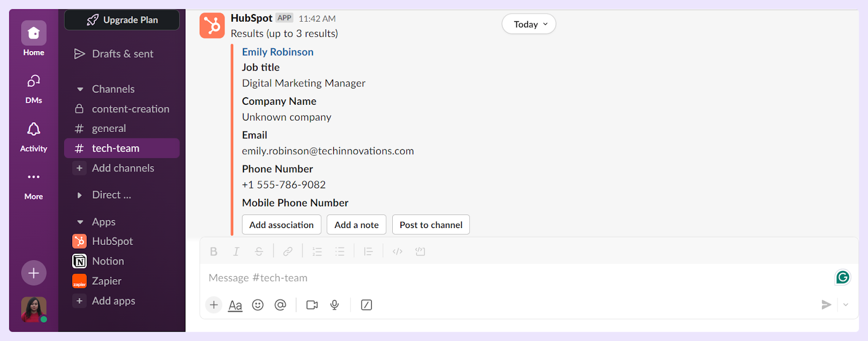Click the round plus create button
868x341 pixels.
pyautogui.click(x=34, y=273)
